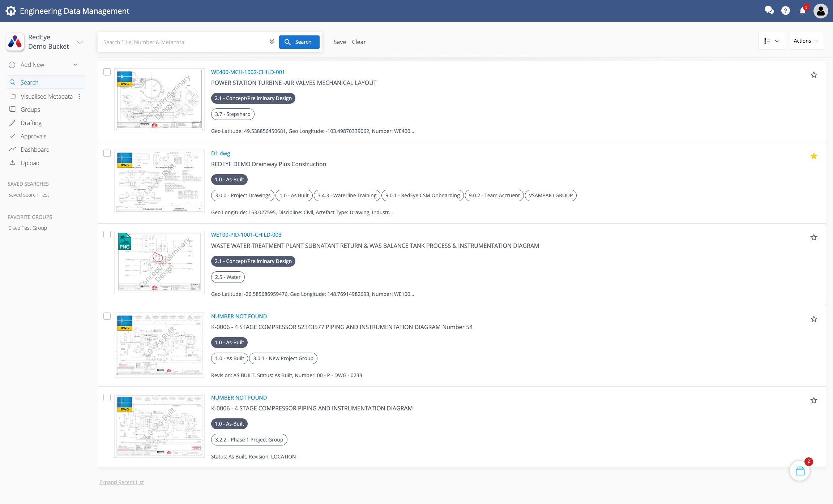Favorite WE400-MCH-1002-CHILD-001 with star icon

point(813,75)
